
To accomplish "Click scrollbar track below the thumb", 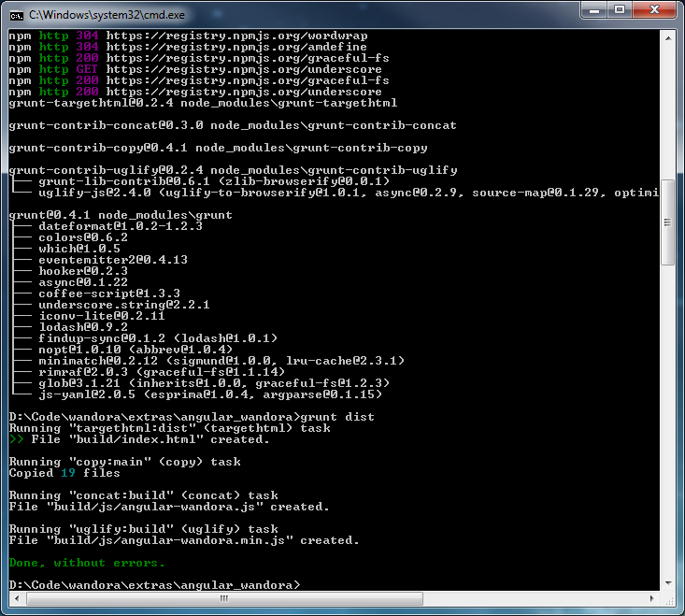I will point(668,421).
